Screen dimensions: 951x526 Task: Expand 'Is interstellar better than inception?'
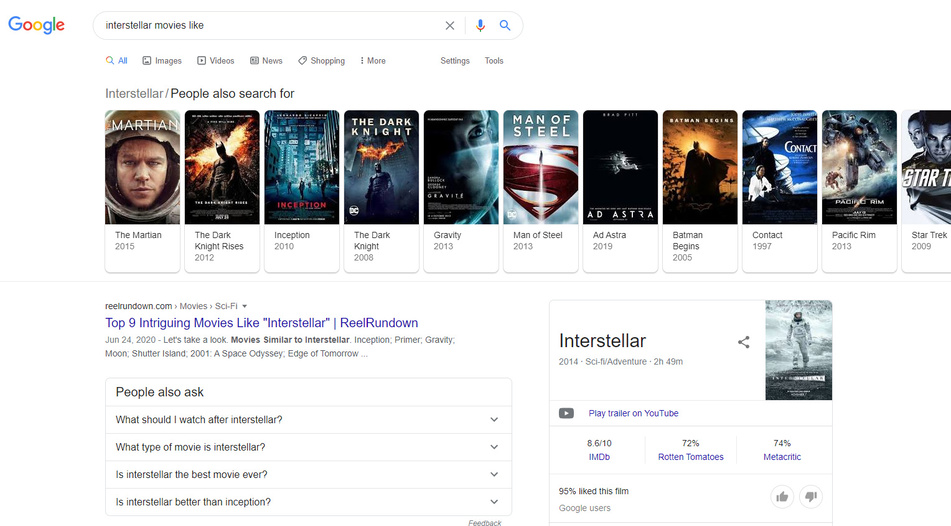click(x=308, y=502)
